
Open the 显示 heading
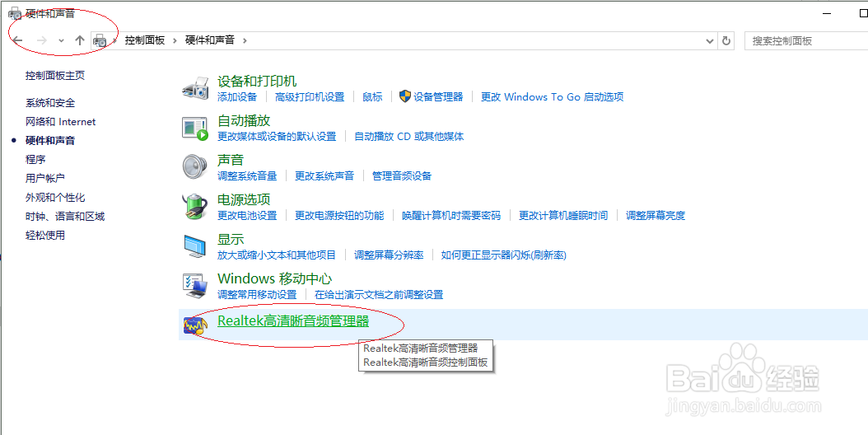231,240
